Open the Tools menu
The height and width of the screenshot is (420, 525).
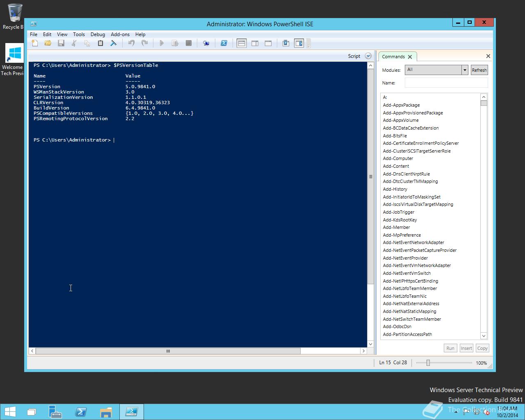coord(79,34)
